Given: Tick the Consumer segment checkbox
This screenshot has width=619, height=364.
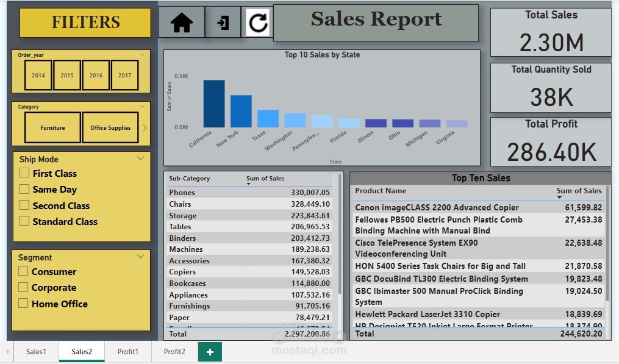Looking at the screenshot, I should (23, 271).
